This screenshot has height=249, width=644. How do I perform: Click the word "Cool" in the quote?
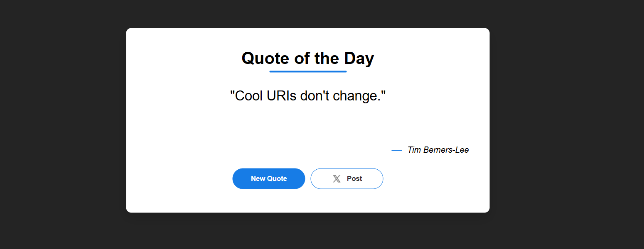248,96
